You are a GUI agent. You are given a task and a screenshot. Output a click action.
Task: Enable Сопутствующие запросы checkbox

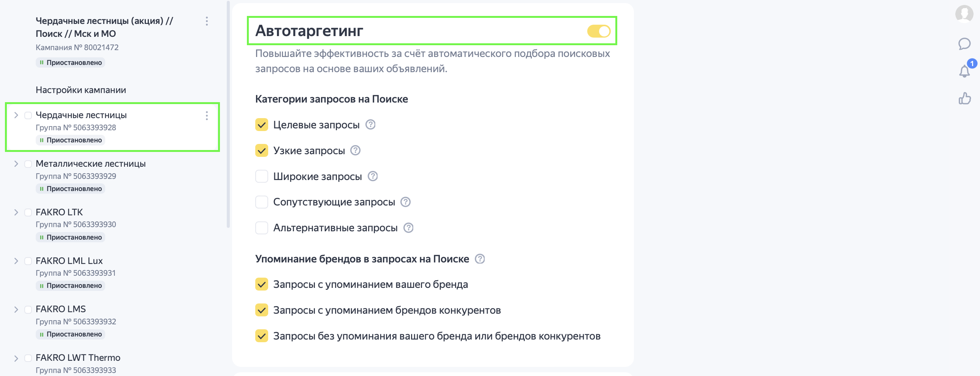tap(262, 202)
